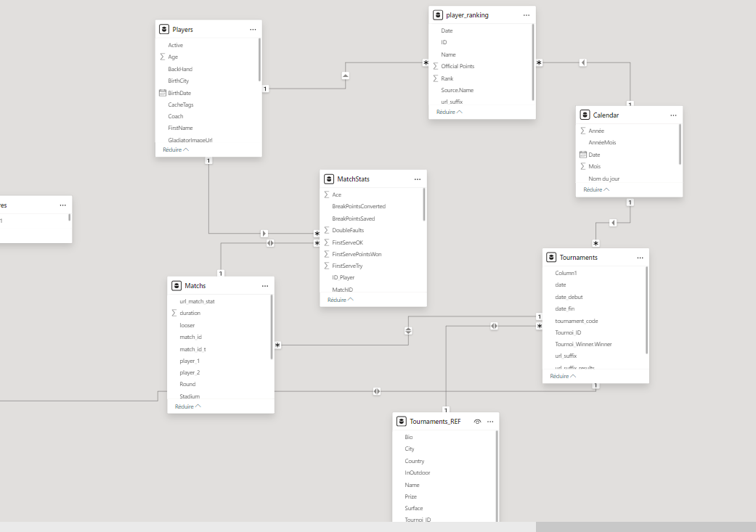This screenshot has width=756, height=532.
Task: Select looser field in Matchs
Action: click(187, 325)
